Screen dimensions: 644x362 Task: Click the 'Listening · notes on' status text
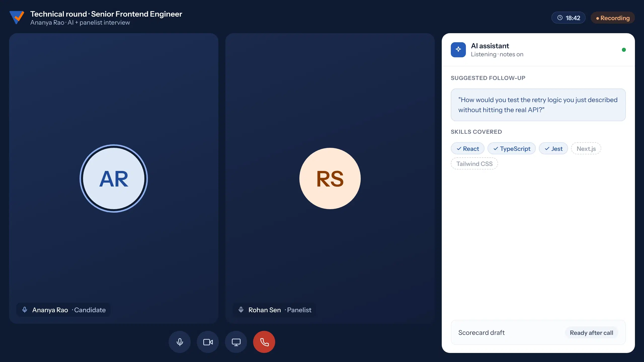pos(497,54)
